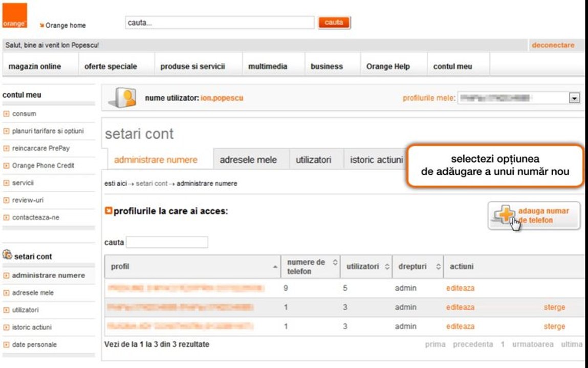The image size is (588, 368).
Task: Open istoric actiuni sidebar link
Action: 32,327
